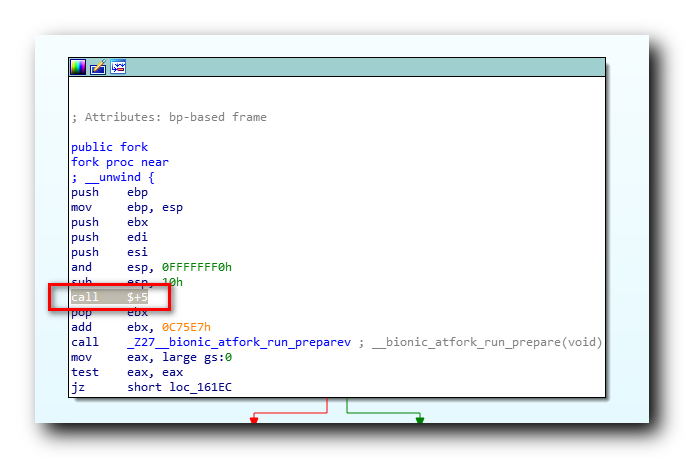The width and height of the screenshot is (684, 458).
Task: Follow the loc_161EC jump target label
Action: (x=200, y=387)
